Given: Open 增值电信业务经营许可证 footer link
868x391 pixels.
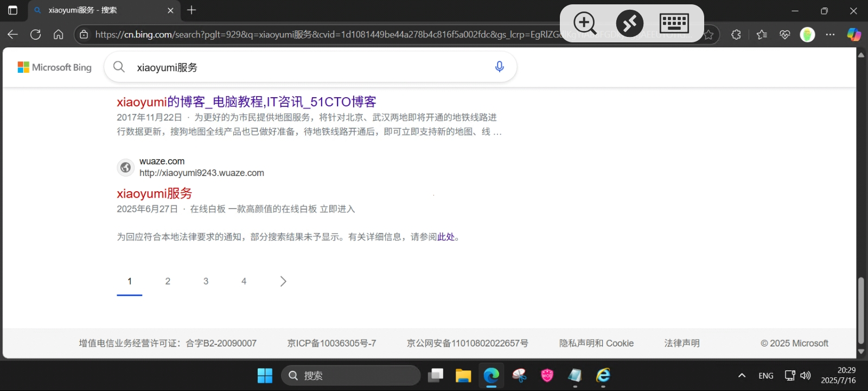Looking at the screenshot, I should [168, 343].
